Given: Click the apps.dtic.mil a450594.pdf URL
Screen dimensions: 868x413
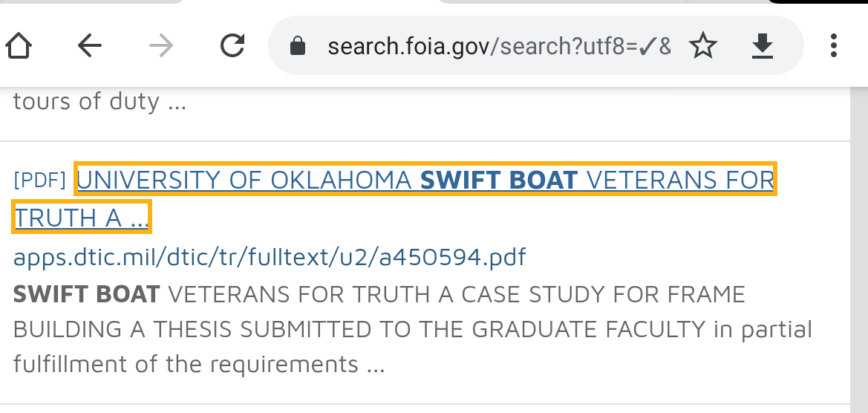Looking at the screenshot, I should [270, 257].
